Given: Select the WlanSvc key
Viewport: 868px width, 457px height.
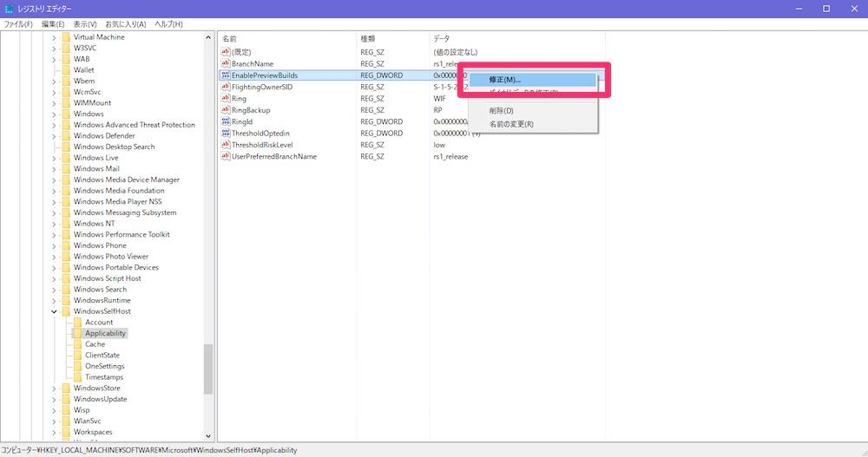Looking at the screenshot, I should click(x=87, y=421).
